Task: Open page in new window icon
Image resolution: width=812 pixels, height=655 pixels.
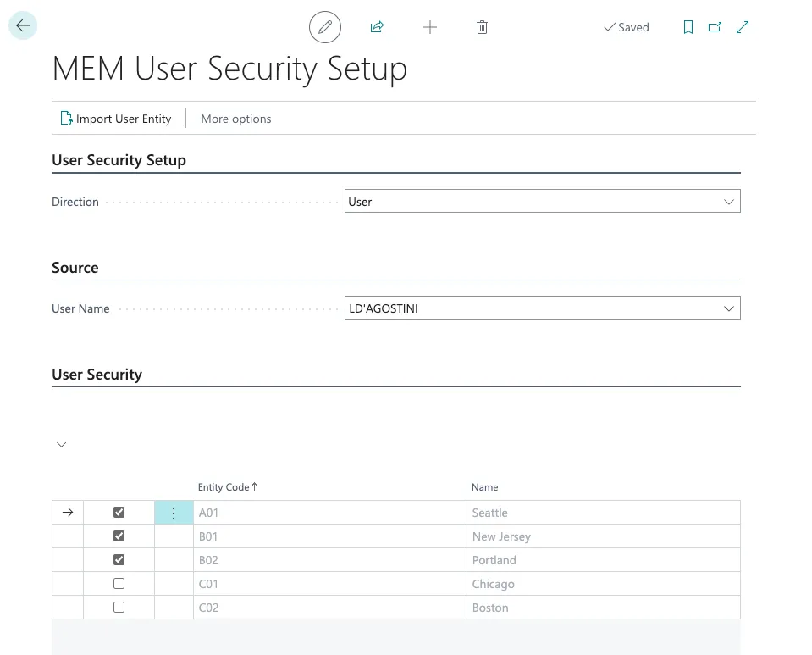Action: tap(715, 27)
